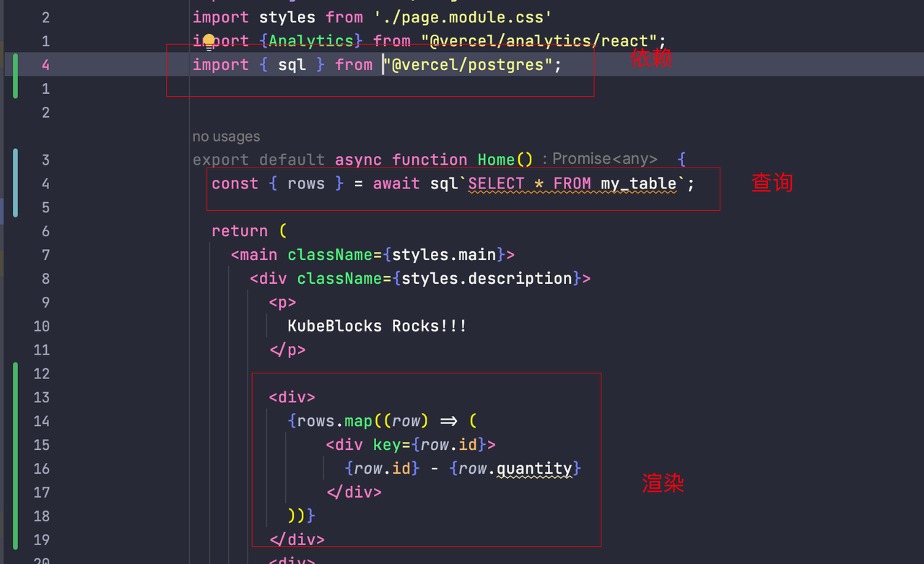Click styles.description in the div className
The height and width of the screenshot is (564, 924).
point(487,279)
